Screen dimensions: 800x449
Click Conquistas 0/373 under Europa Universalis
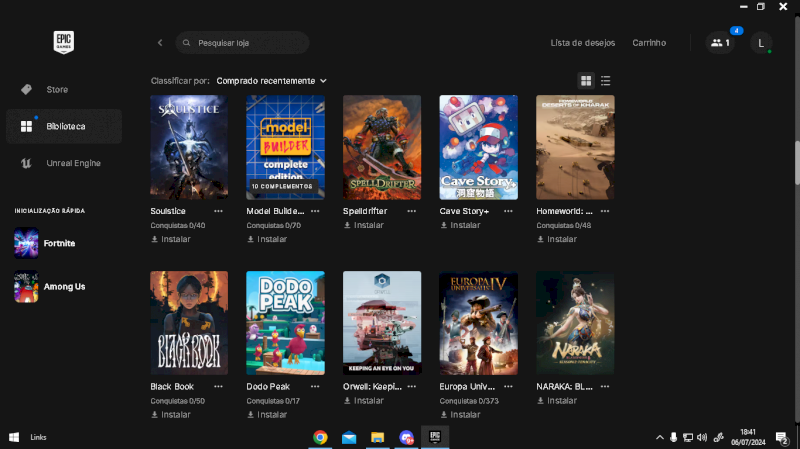point(469,401)
